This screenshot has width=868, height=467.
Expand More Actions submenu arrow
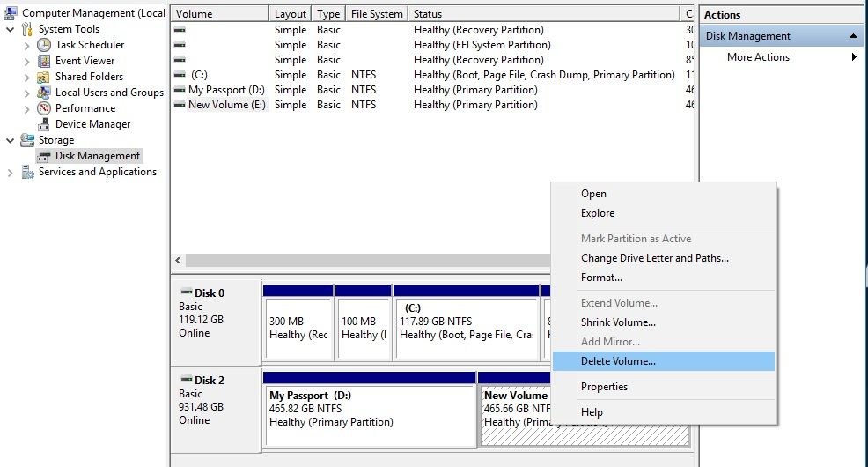(x=854, y=57)
